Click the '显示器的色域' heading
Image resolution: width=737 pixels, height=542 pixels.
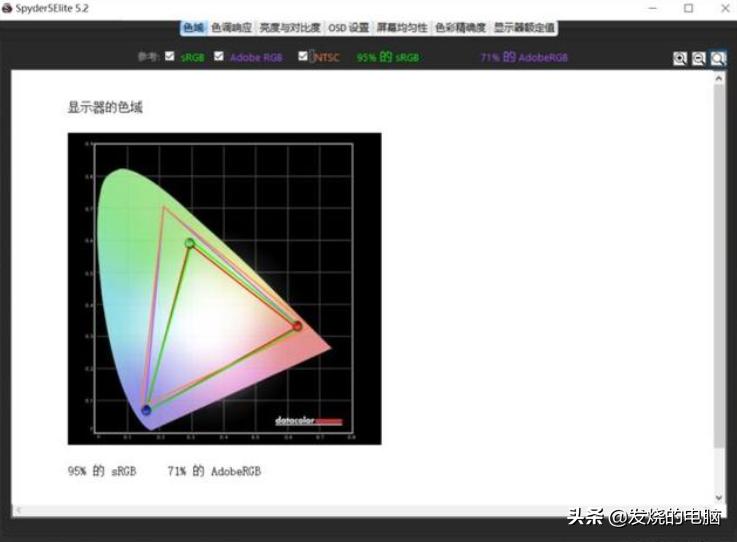click(105, 108)
